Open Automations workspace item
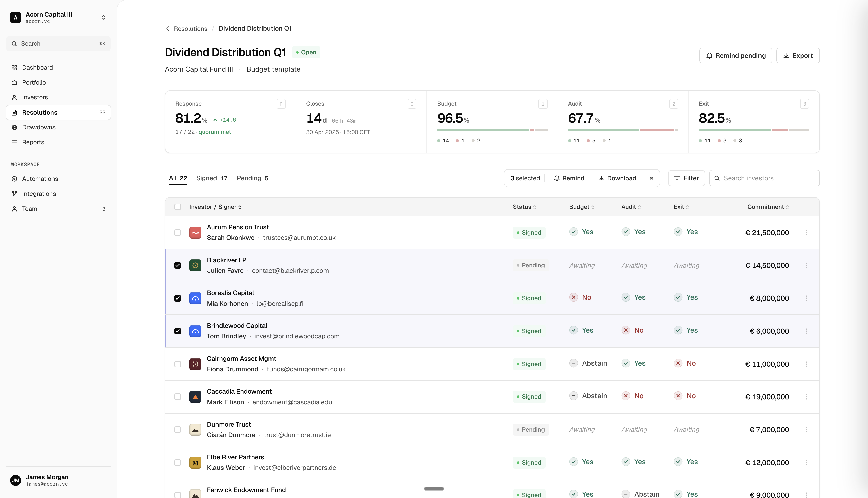Viewport: 868px width, 498px height. 58,179
